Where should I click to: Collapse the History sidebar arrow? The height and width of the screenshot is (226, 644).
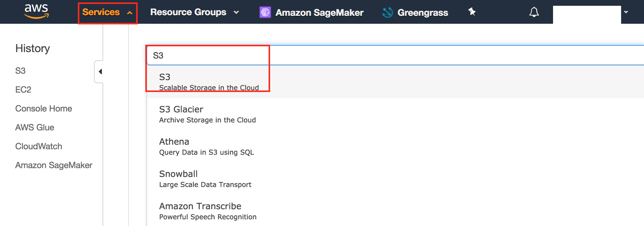pos(100,72)
